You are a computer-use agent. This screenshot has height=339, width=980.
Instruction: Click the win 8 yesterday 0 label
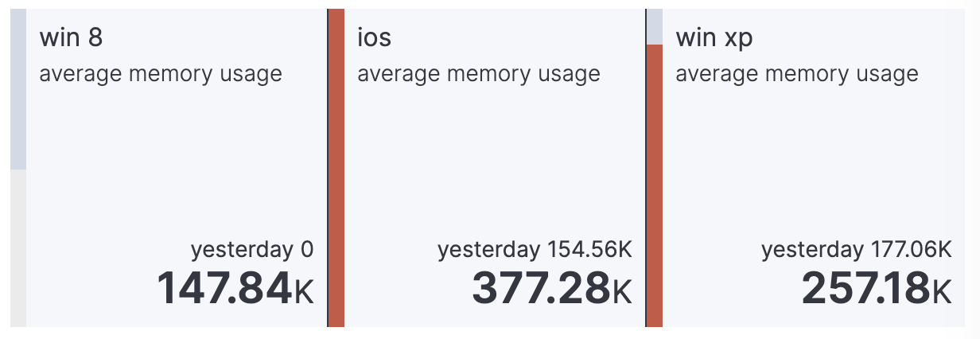point(252,250)
